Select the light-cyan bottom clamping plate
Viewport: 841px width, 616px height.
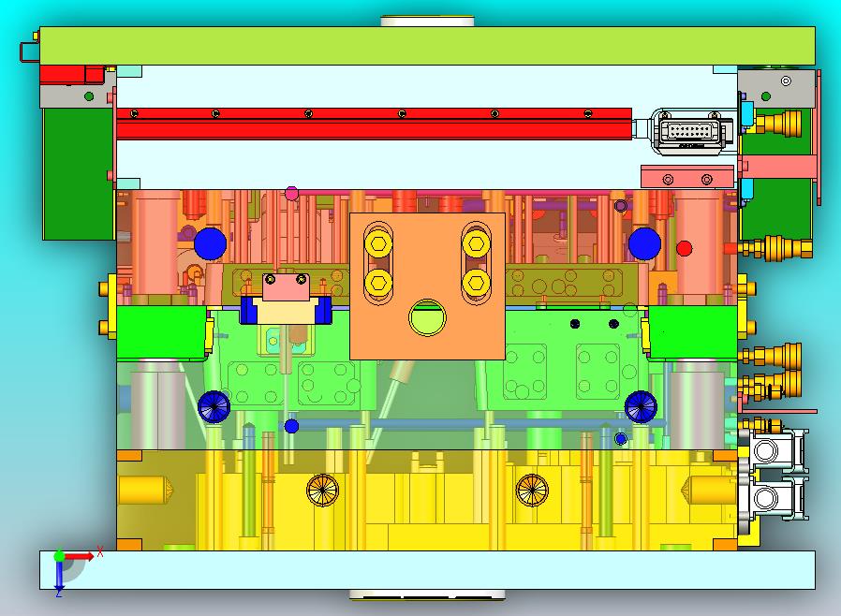pyautogui.click(x=427, y=569)
